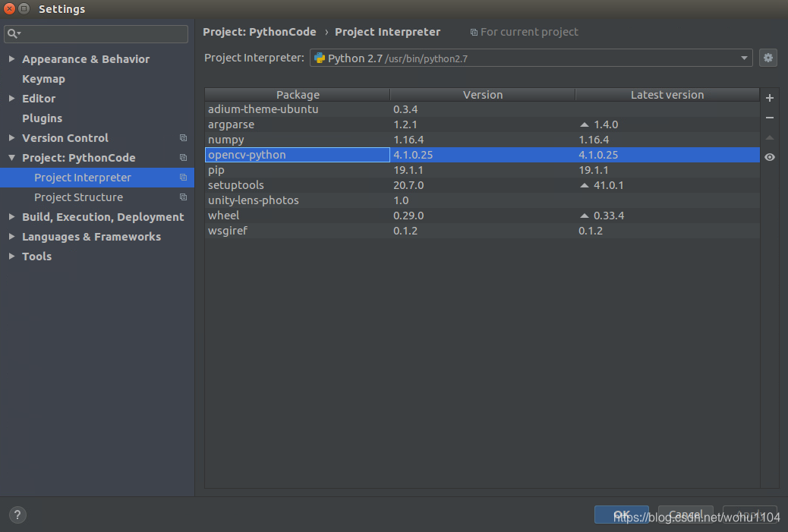Select Project Structure in sidebar

(x=78, y=197)
